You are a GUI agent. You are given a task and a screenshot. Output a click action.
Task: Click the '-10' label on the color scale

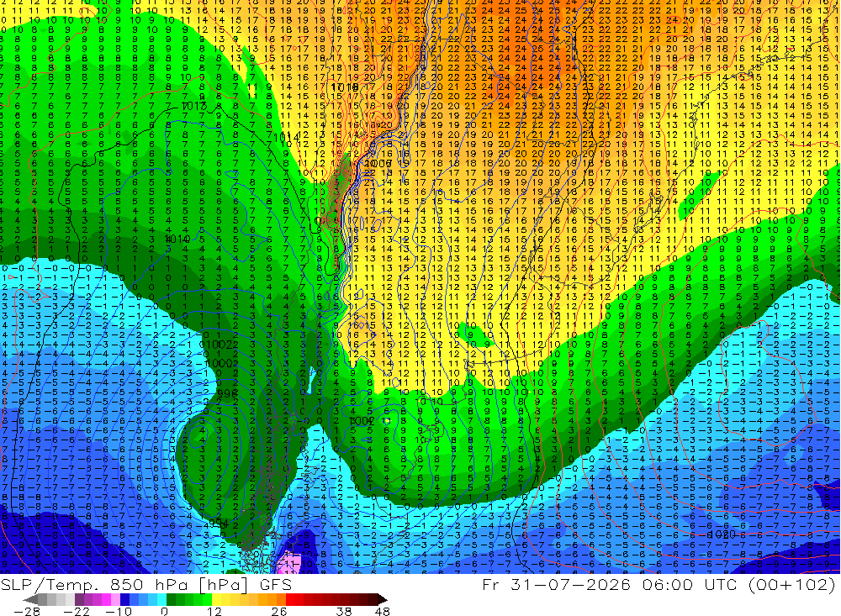click(x=119, y=612)
